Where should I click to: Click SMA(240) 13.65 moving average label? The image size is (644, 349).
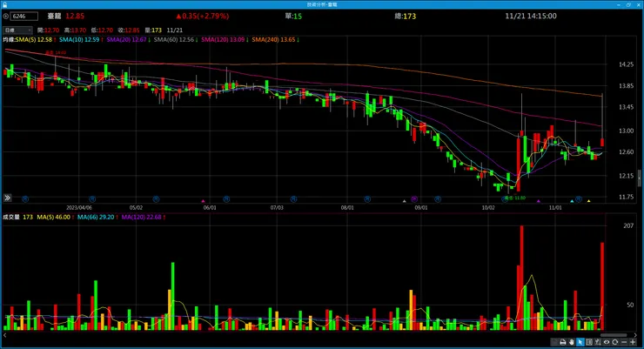click(275, 40)
